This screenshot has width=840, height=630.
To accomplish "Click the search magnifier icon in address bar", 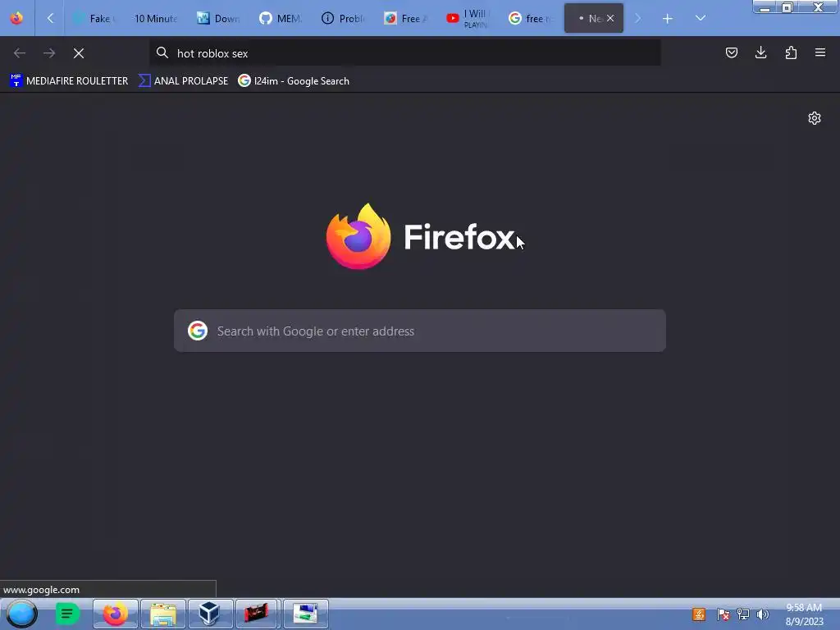I will tap(162, 52).
